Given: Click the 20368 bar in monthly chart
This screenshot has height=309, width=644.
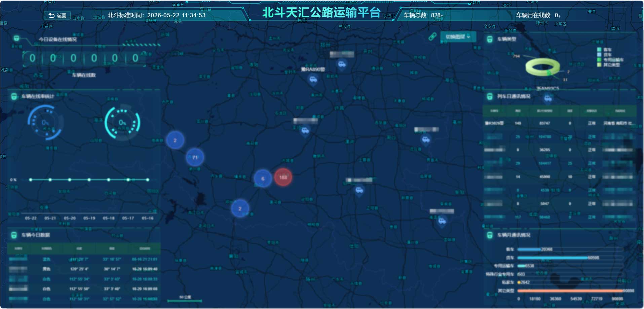Looking at the screenshot, I should click(x=529, y=249).
